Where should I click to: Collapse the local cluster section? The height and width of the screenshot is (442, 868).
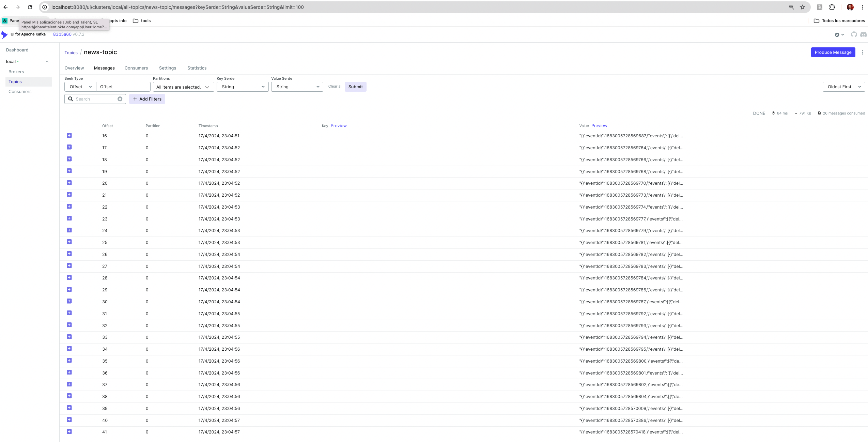(x=47, y=62)
